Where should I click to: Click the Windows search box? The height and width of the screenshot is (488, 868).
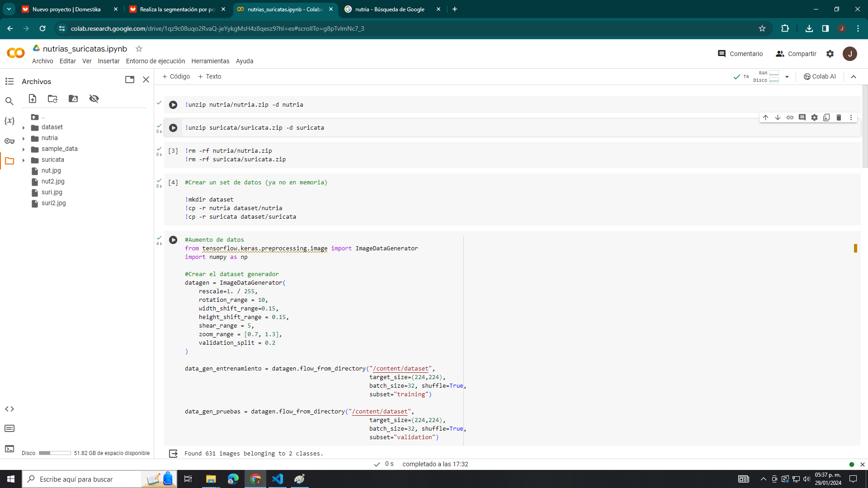(x=81, y=479)
